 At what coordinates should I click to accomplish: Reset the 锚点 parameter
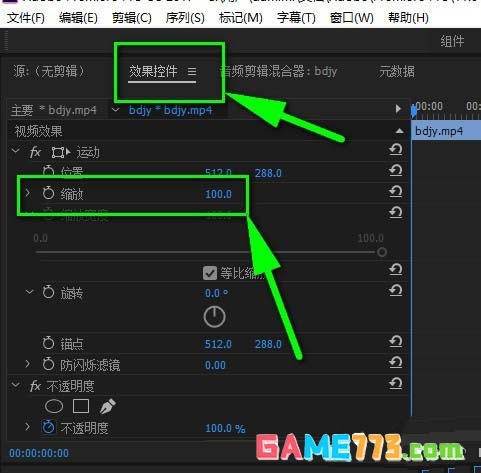tap(396, 342)
